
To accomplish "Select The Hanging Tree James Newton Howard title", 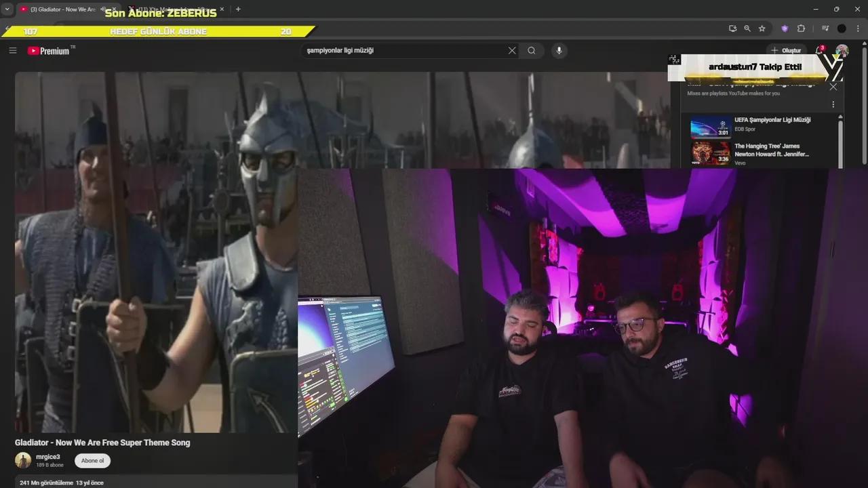I will [x=772, y=150].
